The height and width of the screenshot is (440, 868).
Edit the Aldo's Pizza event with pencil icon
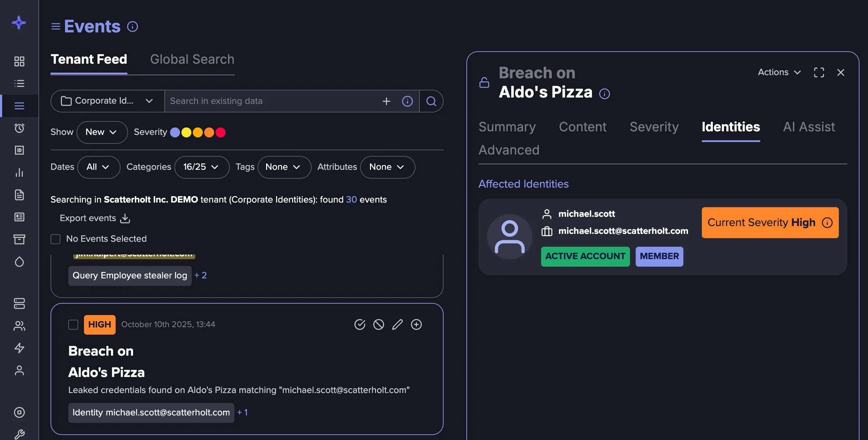pyautogui.click(x=397, y=325)
